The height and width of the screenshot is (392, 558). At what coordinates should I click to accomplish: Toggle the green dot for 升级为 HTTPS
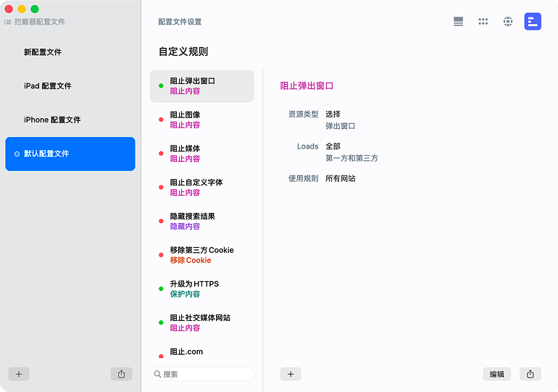[161, 288]
